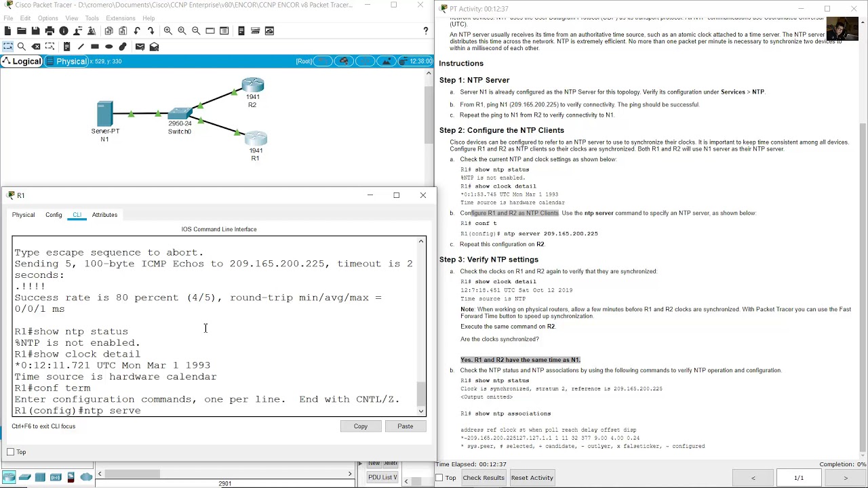
Task: Switch to the Attributes tab in R1 window
Action: click(104, 215)
